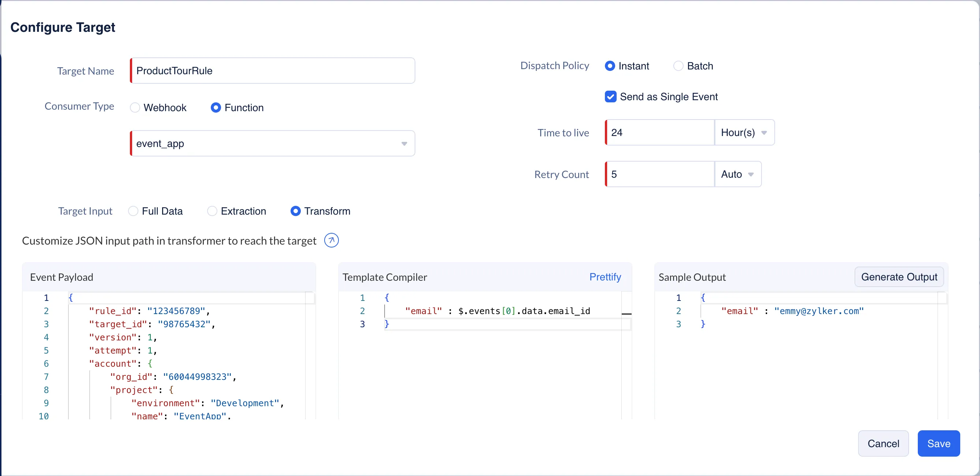The width and height of the screenshot is (980, 476).
Task: Click the external link arrow icon beside transformer text
Action: (x=331, y=240)
